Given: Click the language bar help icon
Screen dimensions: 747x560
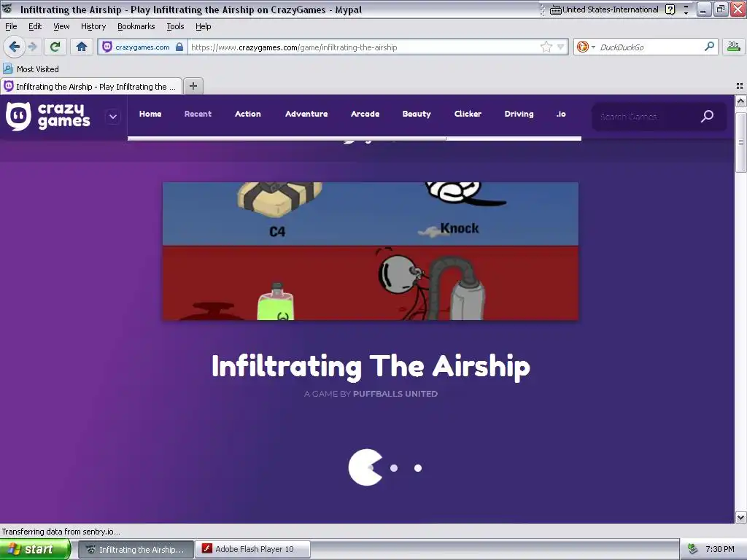Looking at the screenshot, I should tap(670, 9).
